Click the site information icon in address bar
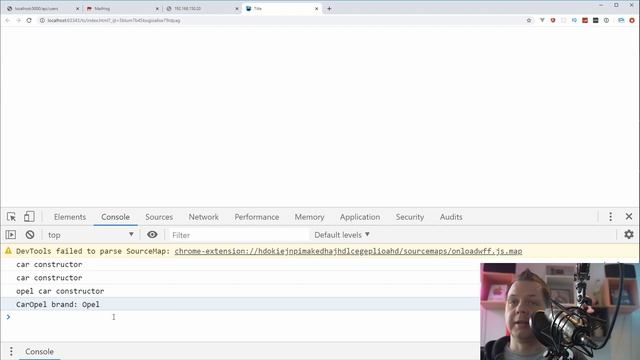640x360 pixels. pyautogui.click(x=42, y=20)
